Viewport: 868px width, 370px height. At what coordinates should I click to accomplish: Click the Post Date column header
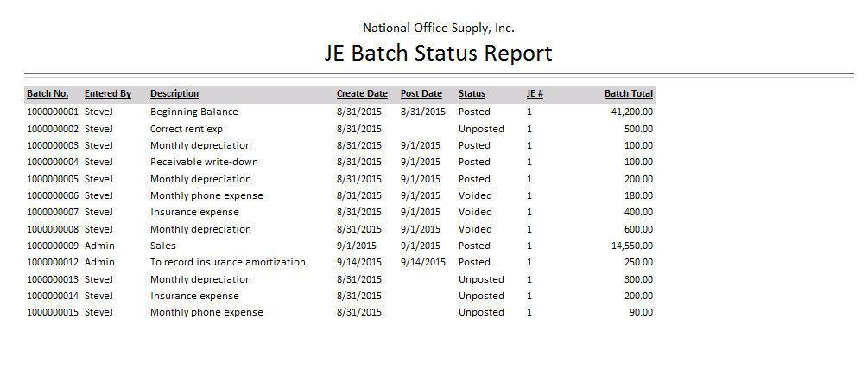click(x=421, y=93)
